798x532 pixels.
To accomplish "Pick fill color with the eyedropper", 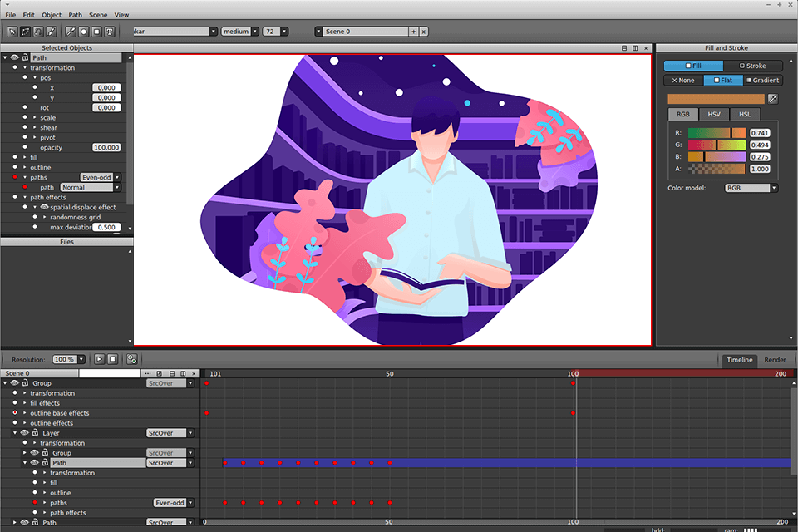I will pyautogui.click(x=772, y=99).
